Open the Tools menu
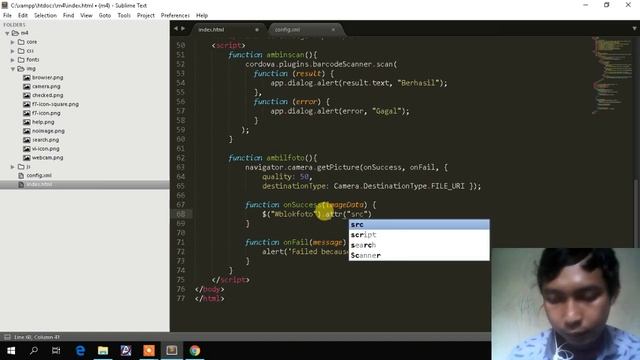Image resolution: width=640 pixels, height=360 pixels. pyautogui.click(x=124, y=16)
